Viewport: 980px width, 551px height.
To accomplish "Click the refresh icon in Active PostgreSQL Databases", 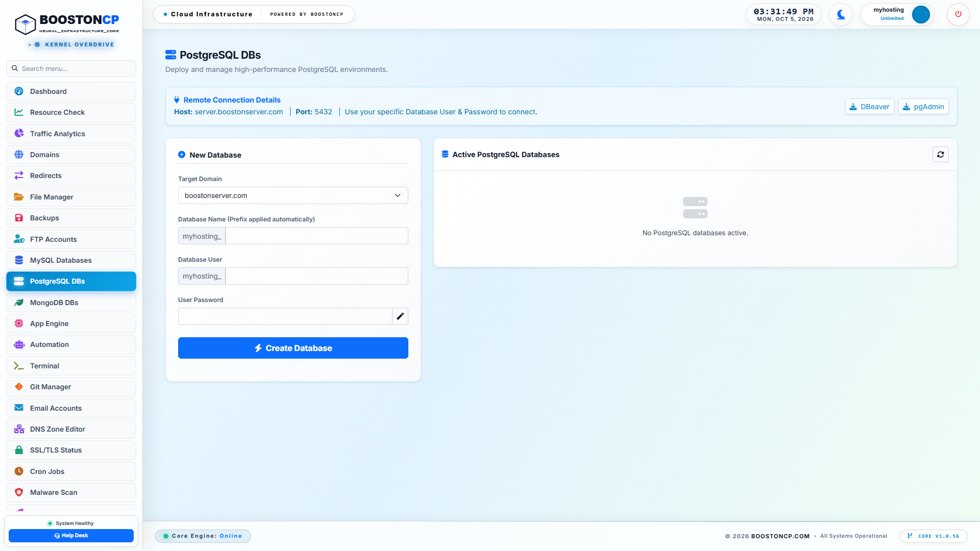I will click(x=940, y=155).
